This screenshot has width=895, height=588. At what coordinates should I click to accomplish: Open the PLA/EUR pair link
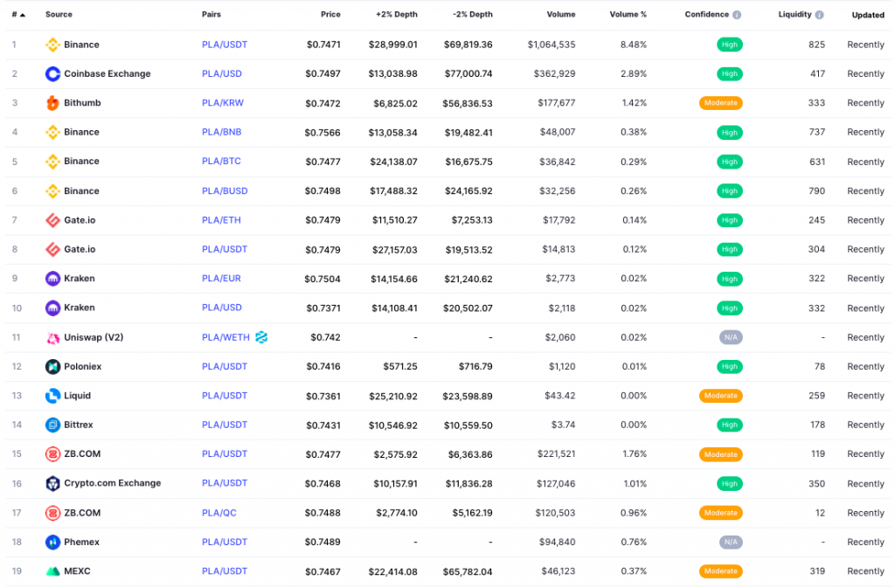pyautogui.click(x=221, y=279)
